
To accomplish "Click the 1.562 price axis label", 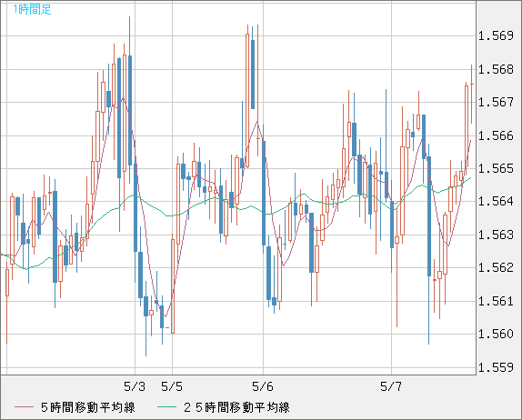I will click(496, 267).
